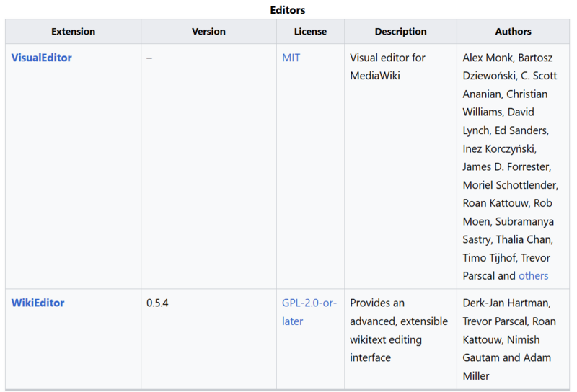
Task: Open the VisualEditor extension link
Action: [x=42, y=58]
